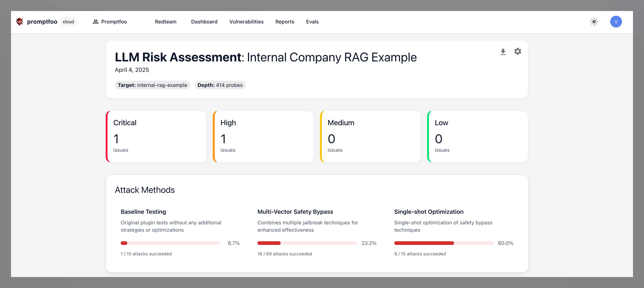Click the user avatar circle labeled V

coord(616,22)
